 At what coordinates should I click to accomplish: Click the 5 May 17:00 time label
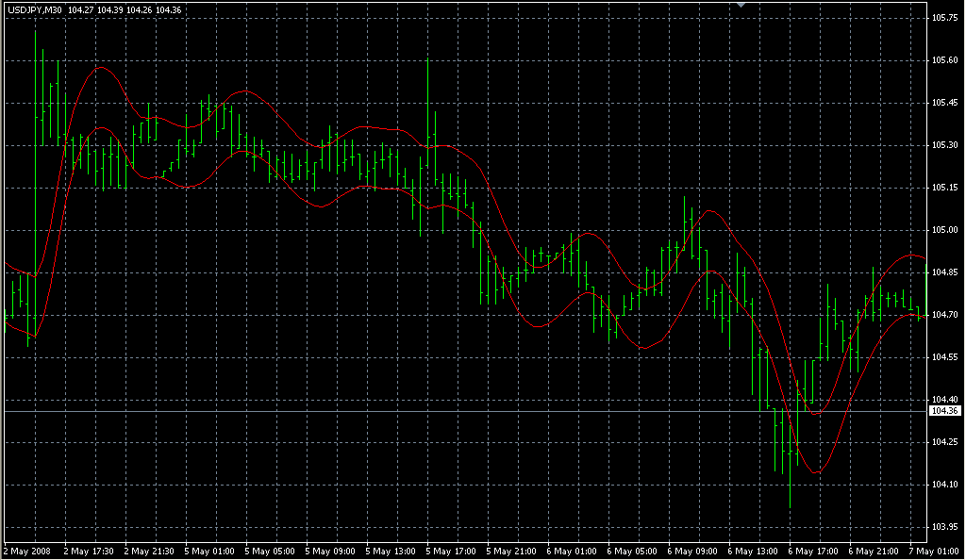pos(451,550)
